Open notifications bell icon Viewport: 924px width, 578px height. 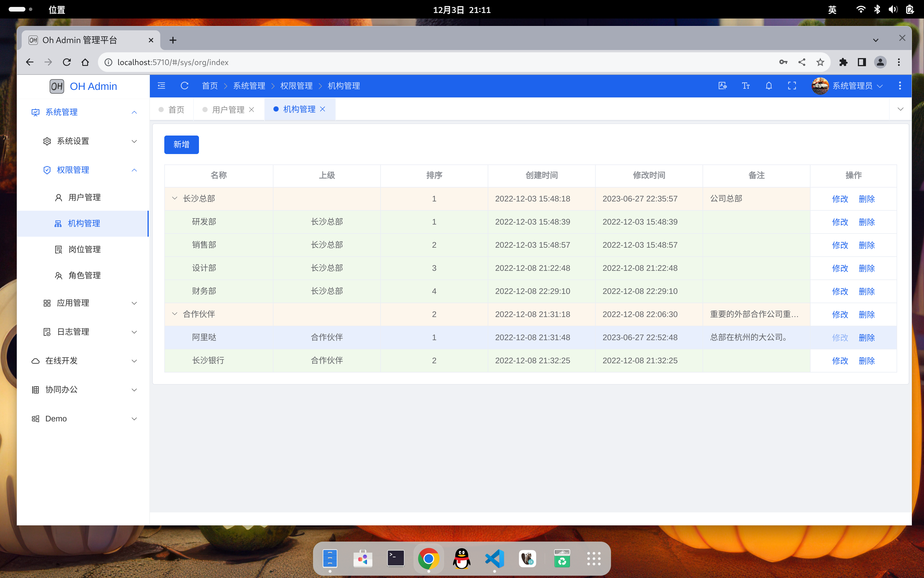coord(769,86)
